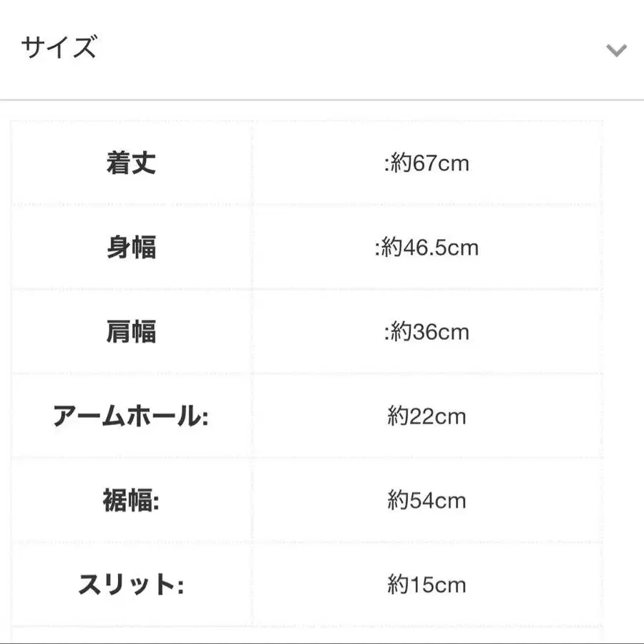The width and height of the screenshot is (644, 644).
Task: Click the blank header area right of サイズ
Action: coord(343,49)
